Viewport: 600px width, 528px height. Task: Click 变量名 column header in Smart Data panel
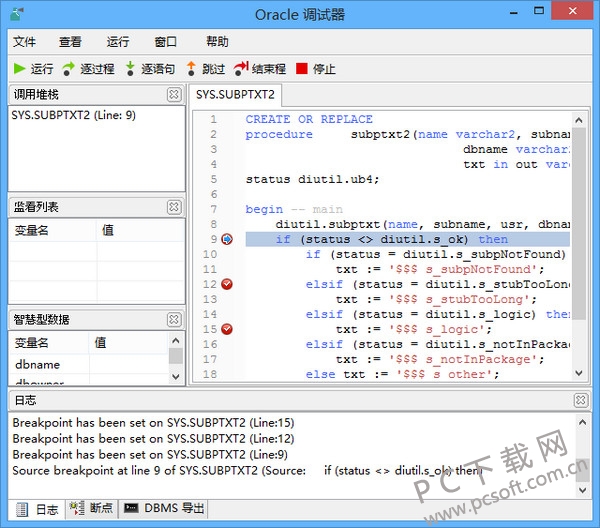49,342
